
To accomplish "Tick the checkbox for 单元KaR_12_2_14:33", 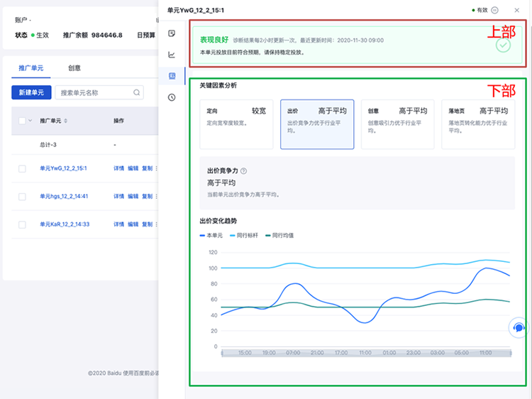I will tap(22, 224).
